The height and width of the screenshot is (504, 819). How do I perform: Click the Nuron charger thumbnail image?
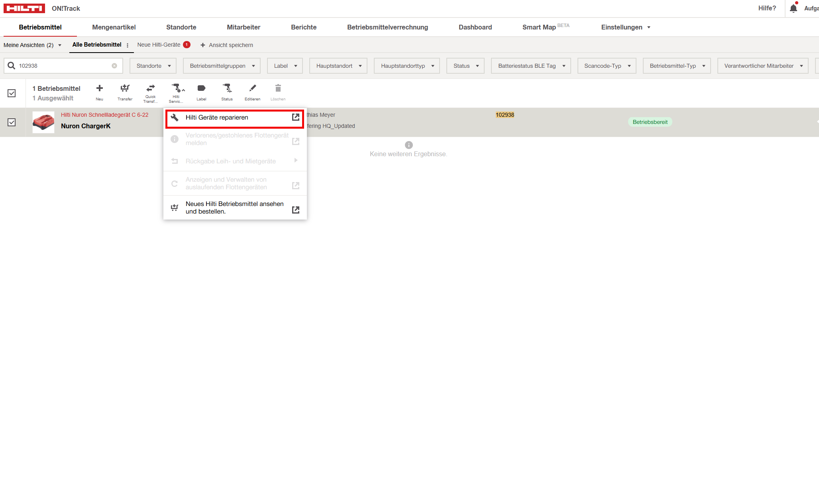(43, 122)
